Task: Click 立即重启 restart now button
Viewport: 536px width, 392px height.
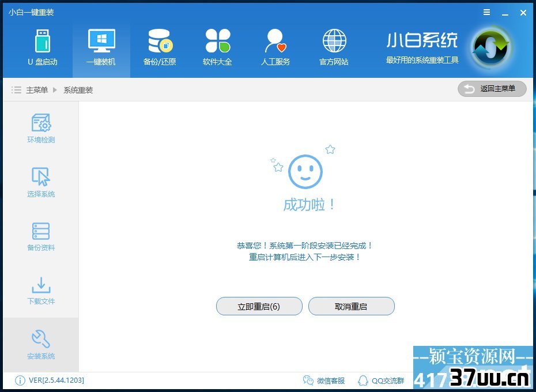Action: tap(259, 306)
